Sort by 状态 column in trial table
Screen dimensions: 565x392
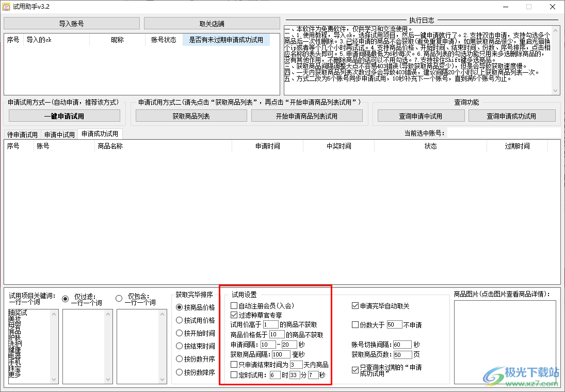click(431, 146)
